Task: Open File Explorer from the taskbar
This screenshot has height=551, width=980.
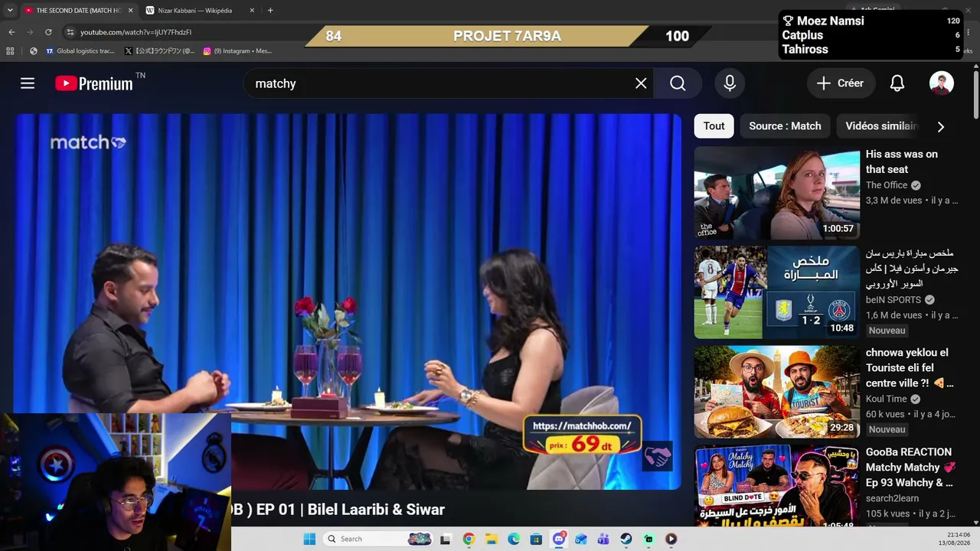Action: pyautogui.click(x=491, y=539)
